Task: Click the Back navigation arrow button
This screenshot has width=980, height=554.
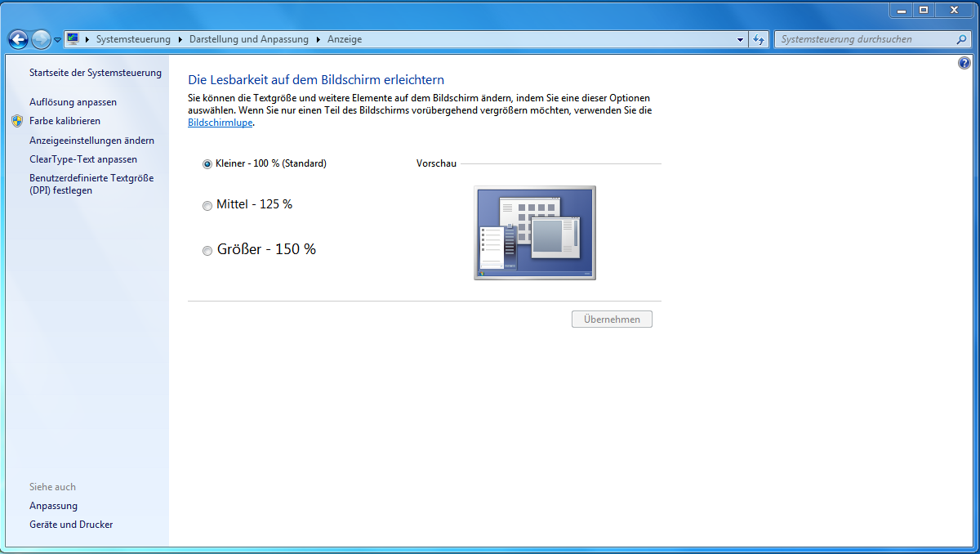Action: tap(18, 39)
